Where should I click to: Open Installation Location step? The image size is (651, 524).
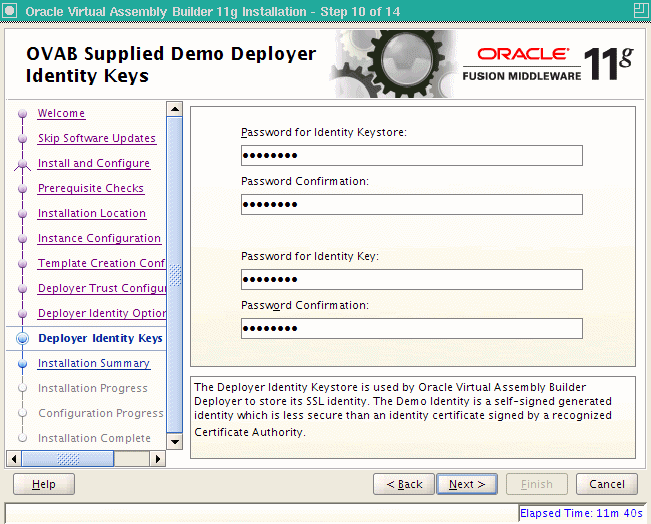pyautogui.click(x=92, y=213)
